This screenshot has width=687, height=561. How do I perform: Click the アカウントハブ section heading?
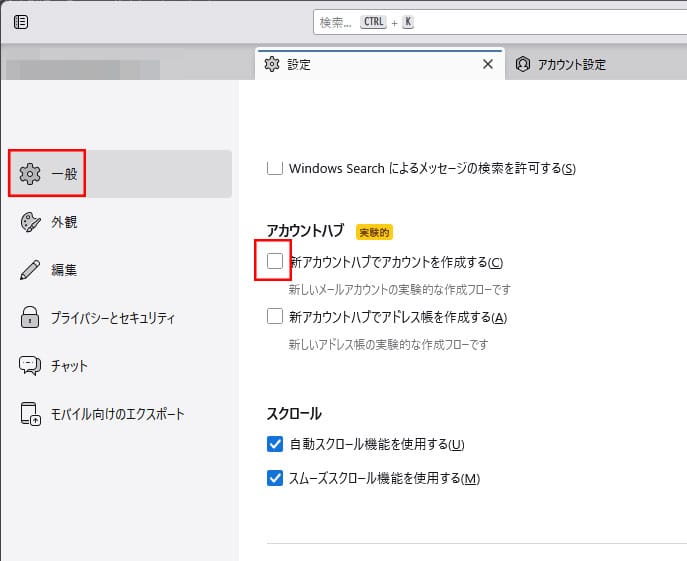[x=305, y=231]
